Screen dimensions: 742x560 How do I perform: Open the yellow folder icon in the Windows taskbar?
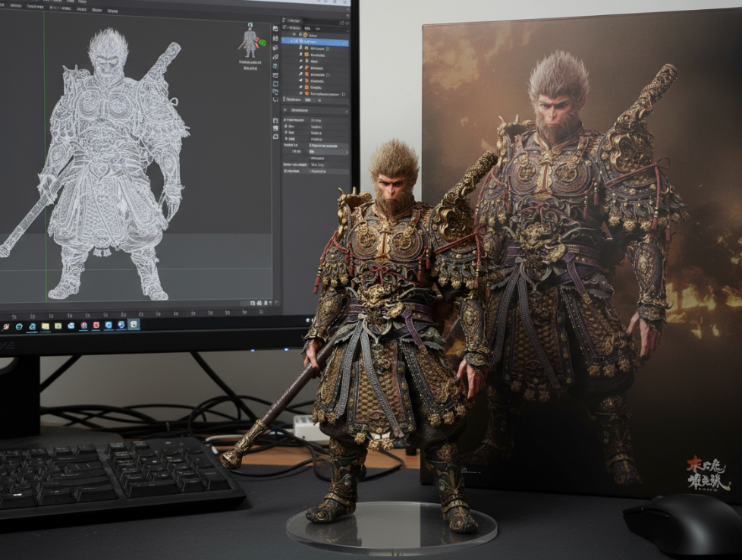[x=46, y=326]
